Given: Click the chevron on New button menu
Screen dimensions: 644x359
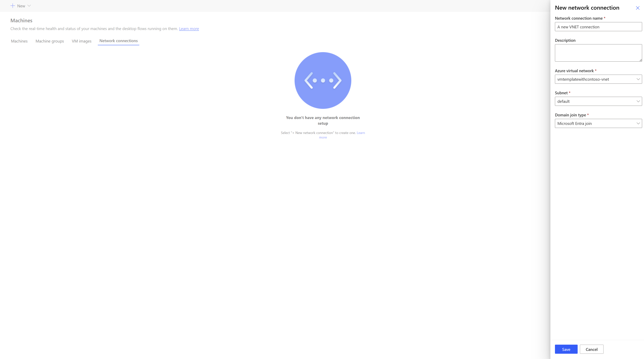Looking at the screenshot, I should click(x=29, y=6).
